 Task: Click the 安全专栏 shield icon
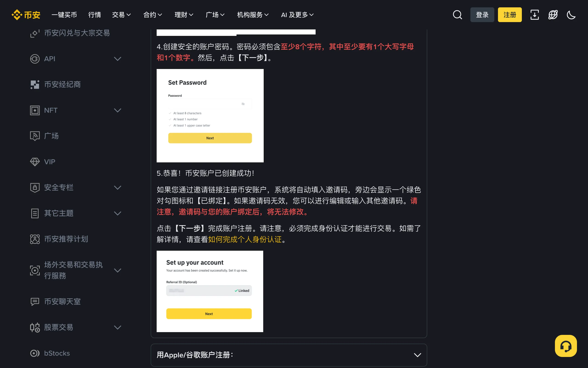[x=35, y=187]
